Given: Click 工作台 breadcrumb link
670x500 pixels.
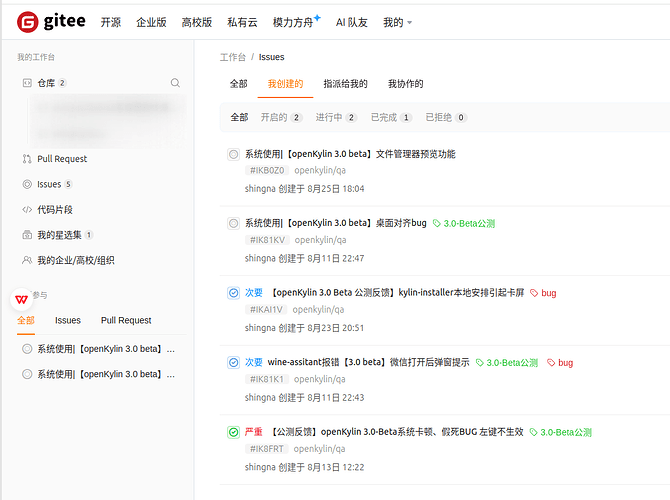Looking at the screenshot, I should pyautogui.click(x=233, y=57).
